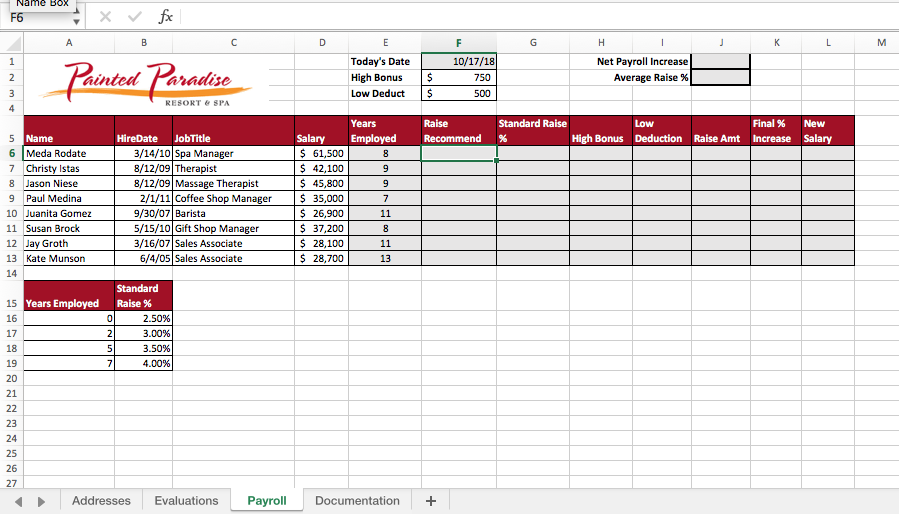This screenshot has height=514, width=899.
Task: Click the New Salary header cell
Action: (x=828, y=130)
